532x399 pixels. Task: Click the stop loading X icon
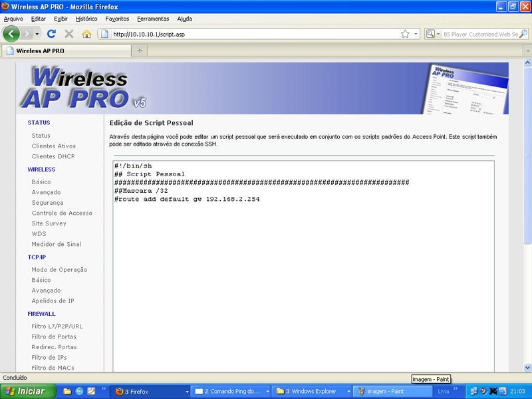(x=69, y=34)
